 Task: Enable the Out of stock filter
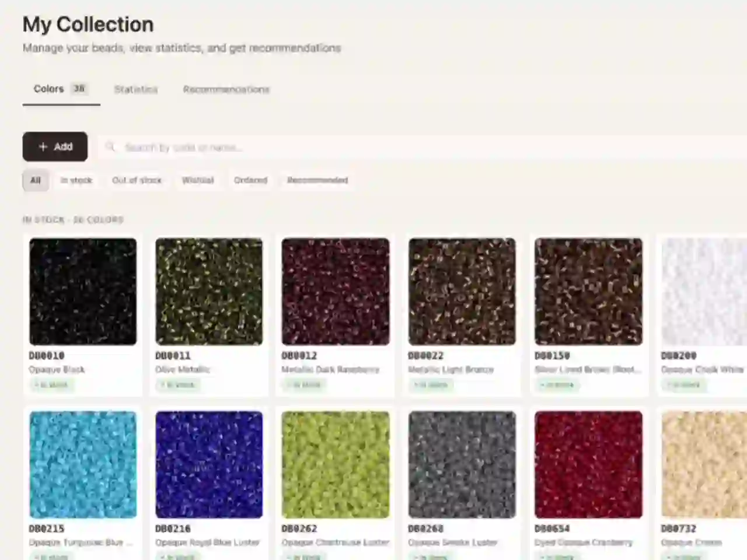click(137, 180)
